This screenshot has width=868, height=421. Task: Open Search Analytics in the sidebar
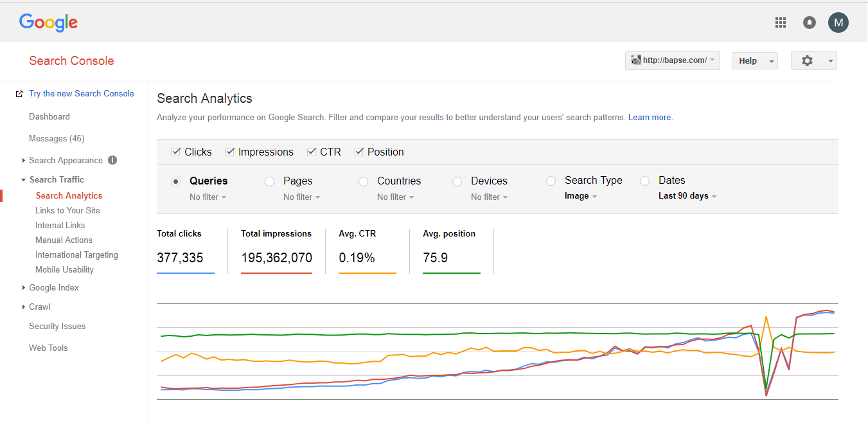tap(69, 196)
